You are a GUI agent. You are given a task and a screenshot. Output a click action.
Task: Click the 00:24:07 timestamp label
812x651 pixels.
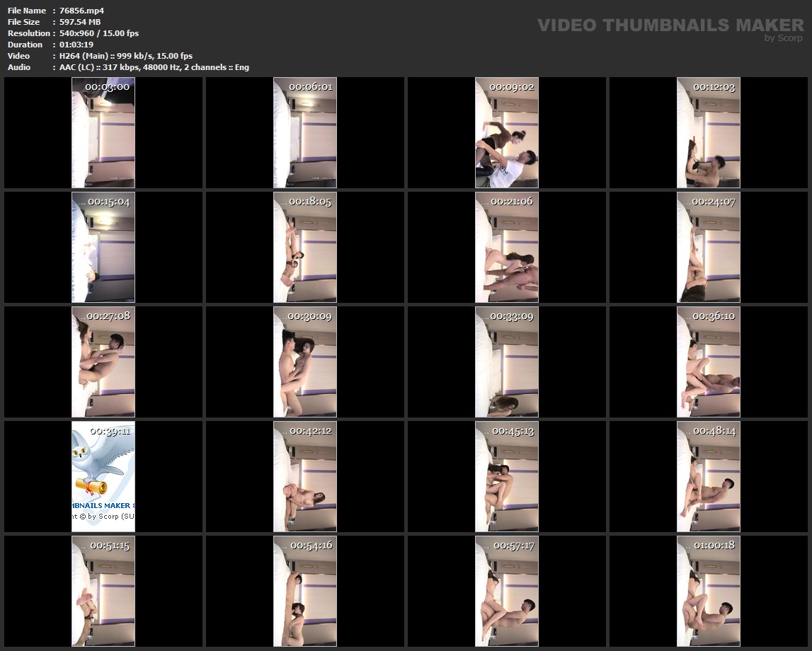pyautogui.click(x=714, y=202)
